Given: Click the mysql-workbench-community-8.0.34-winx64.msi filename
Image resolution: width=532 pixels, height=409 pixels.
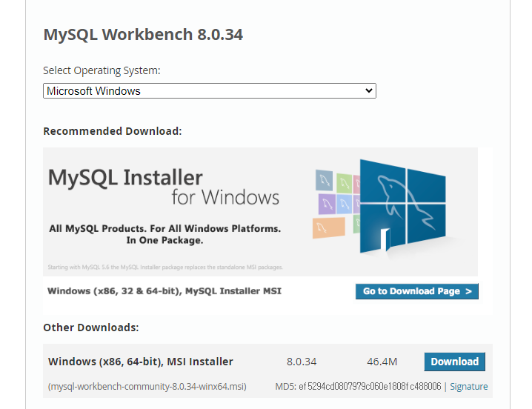Looking at the screenshot, I should pos(147,386).
